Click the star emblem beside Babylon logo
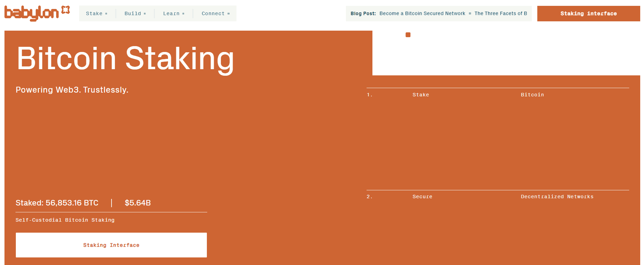644x265 pixels. coord(65,10)
